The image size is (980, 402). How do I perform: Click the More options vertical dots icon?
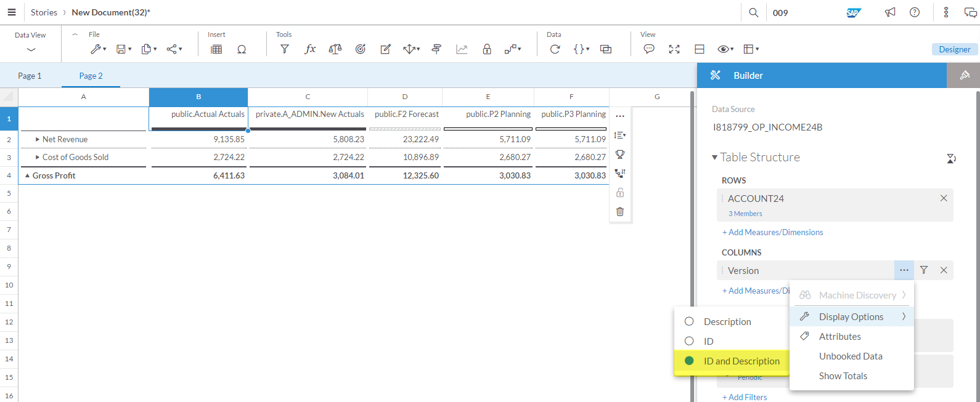946,12
